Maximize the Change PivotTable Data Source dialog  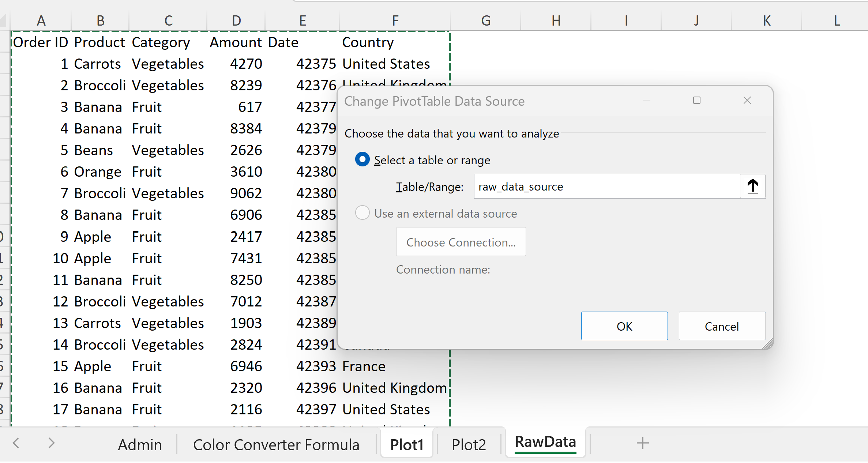(696, 101)
